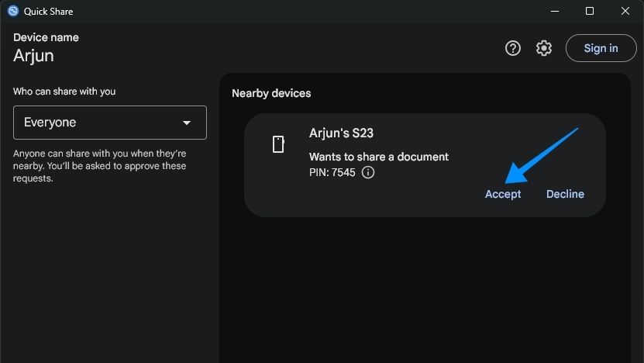Click the phone device icon for Arjun's S23
644x363 pixels.
(278, 144)
